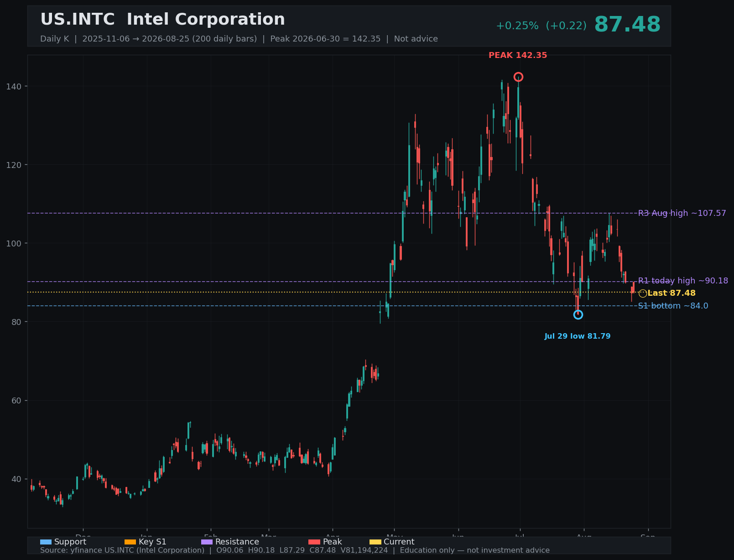Click the yellow Current legend swatch
734x560 pixels.
point(375,542)
